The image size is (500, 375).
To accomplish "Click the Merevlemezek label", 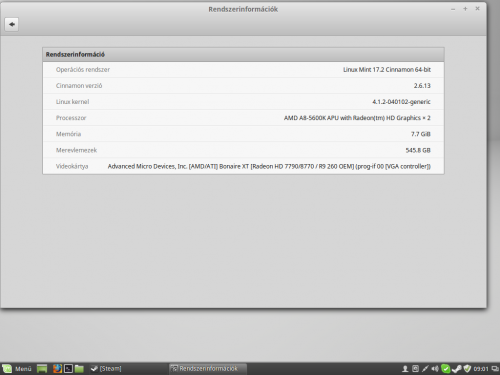I will click(x=76, y=150).
